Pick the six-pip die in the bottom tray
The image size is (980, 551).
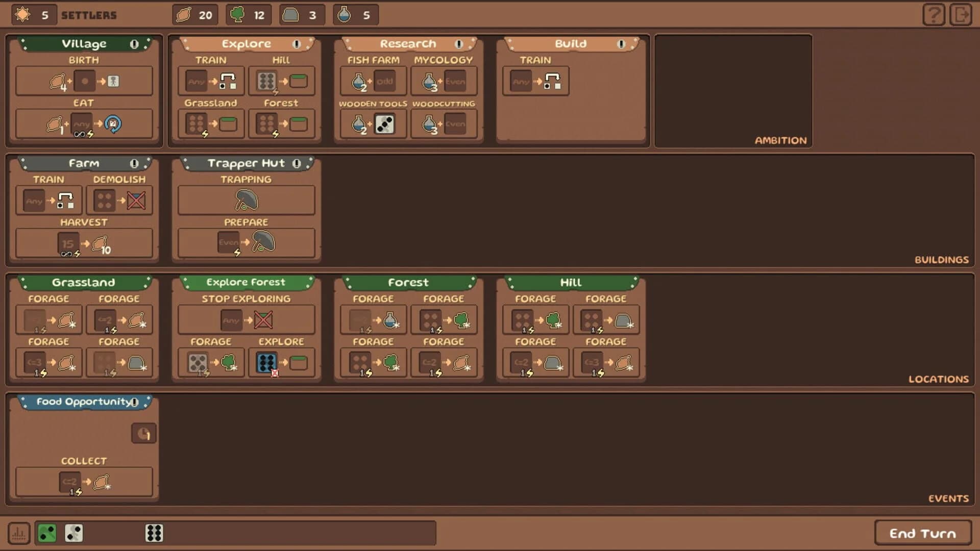click(155, 533)
